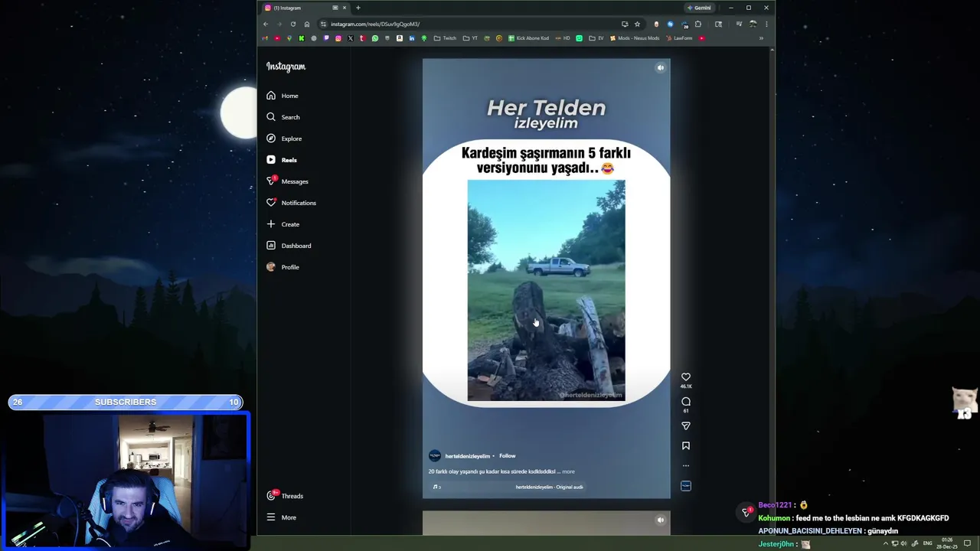This screenshot has height=551, width=980.
Task: Open Instagram Home from the sidebar
Action: [283, 96]
